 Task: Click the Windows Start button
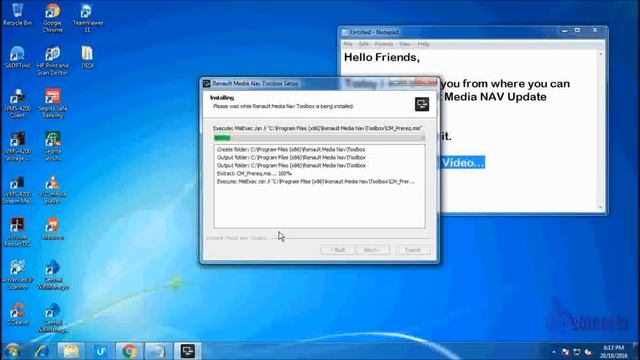click(12, 351)
